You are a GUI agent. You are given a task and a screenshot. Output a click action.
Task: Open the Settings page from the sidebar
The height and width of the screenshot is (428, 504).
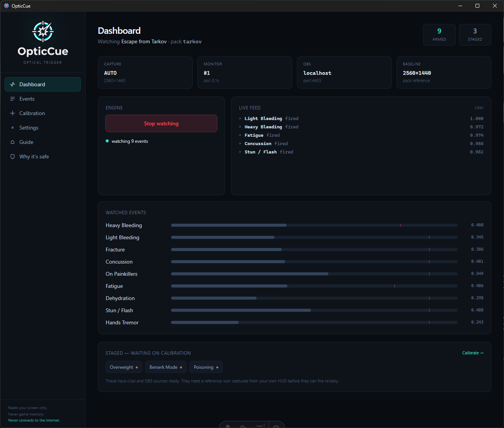(x=43, y=128)
